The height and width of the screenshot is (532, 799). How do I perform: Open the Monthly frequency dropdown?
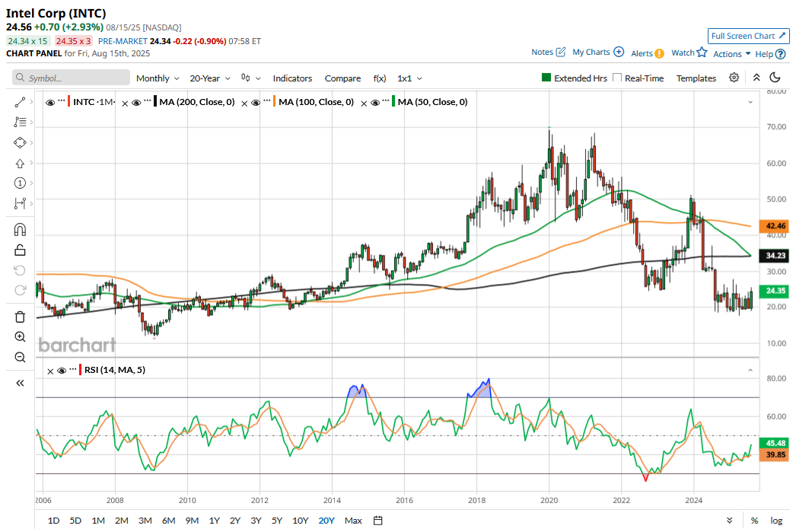[158, 78]
